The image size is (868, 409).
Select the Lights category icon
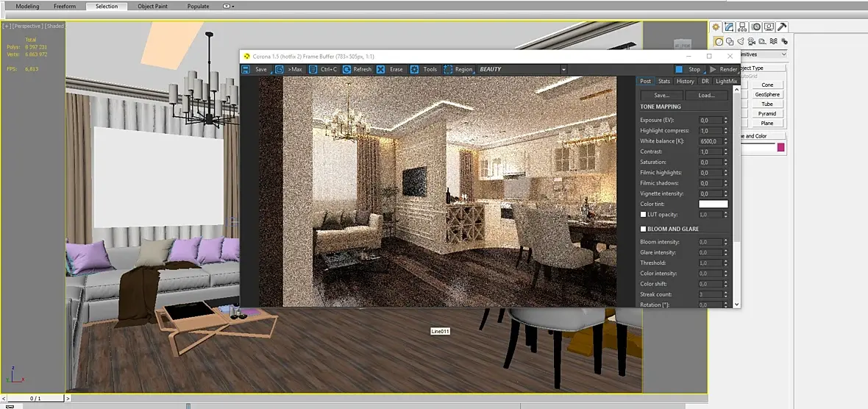(740, 41)
